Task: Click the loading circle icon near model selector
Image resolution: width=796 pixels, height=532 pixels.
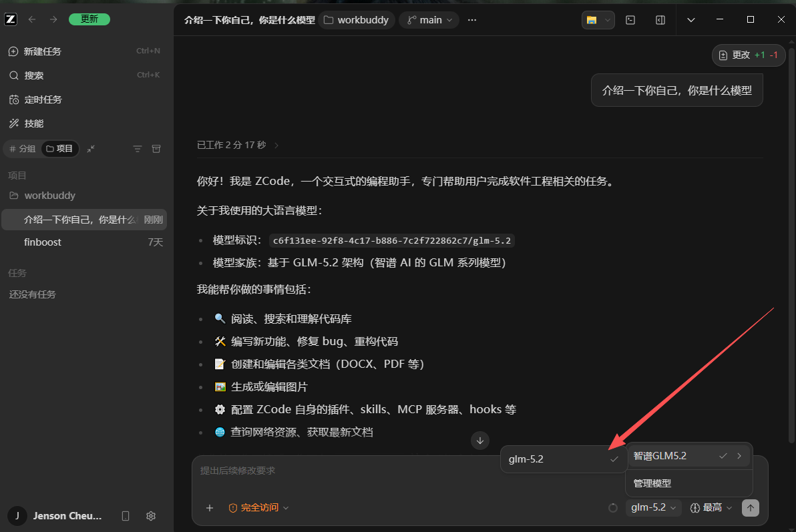Action: [613, 507]
